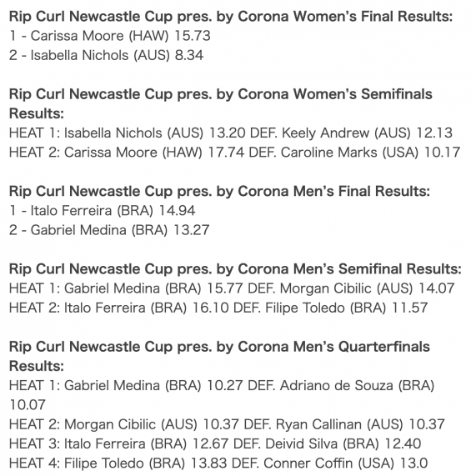Click quarterfinal Heat 3 Ferreira versus Silva

coord(215,443)
